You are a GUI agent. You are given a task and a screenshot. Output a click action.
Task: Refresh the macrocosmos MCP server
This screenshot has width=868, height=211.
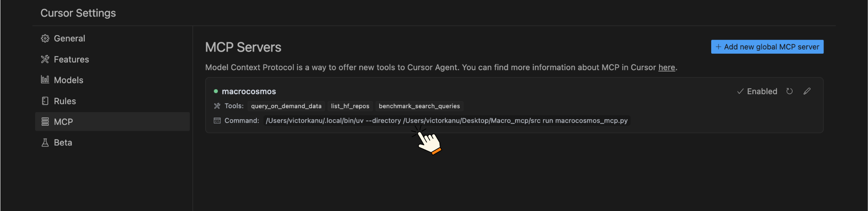coord(789,91)
